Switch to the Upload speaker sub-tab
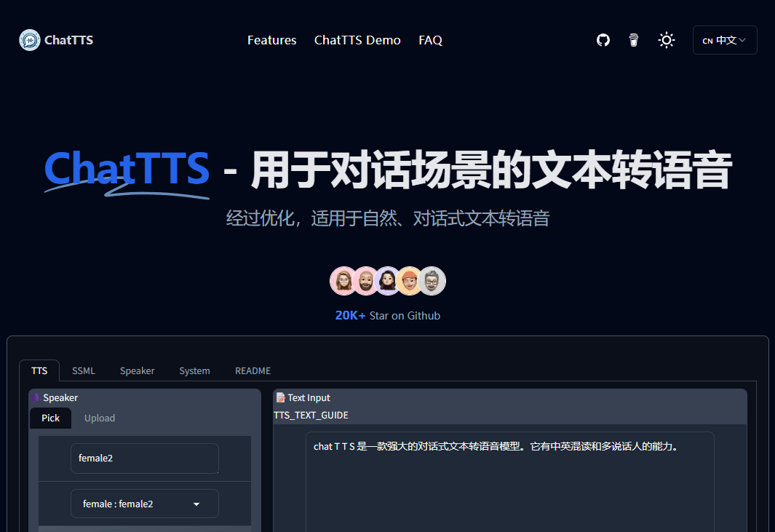This screenshot has width=775, height=532. pos(100,418)
